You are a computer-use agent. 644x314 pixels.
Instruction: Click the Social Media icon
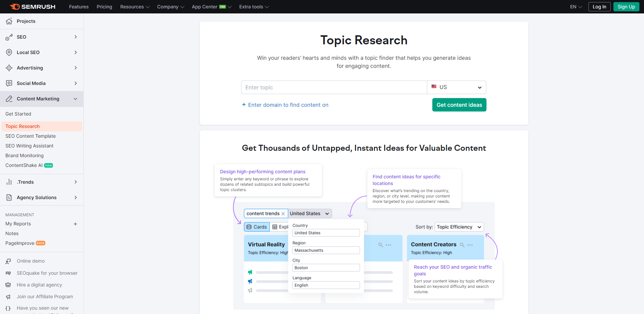(x=9, y=83)
